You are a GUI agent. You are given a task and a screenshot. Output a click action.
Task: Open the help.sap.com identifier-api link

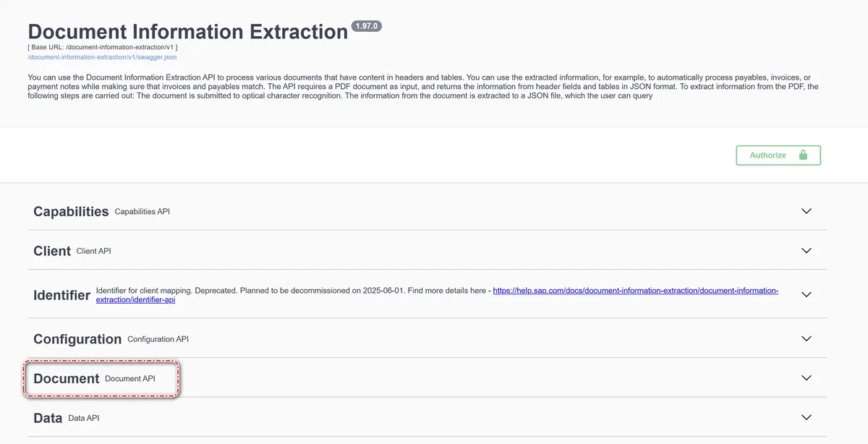point(635,291)
